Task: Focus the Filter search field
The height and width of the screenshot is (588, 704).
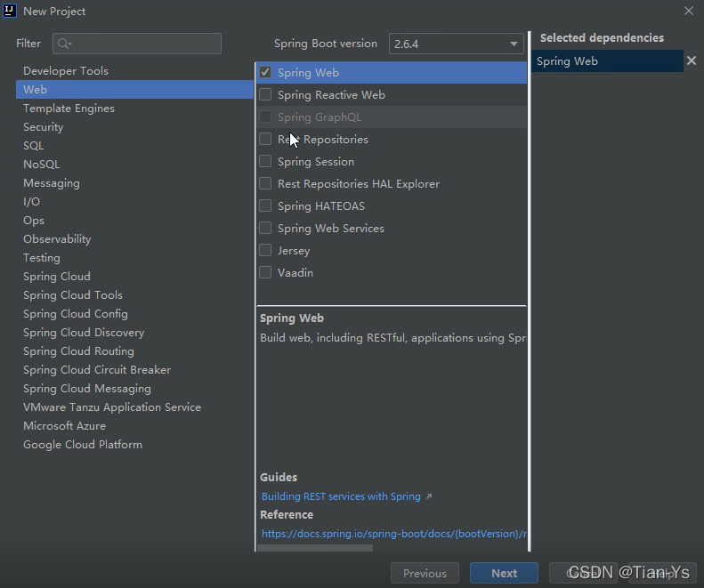Action: click(137, 44)
